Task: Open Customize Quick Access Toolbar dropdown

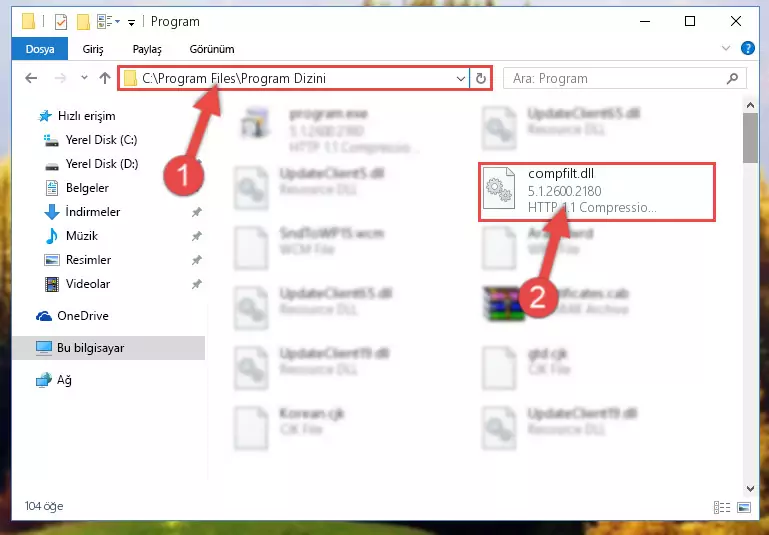Action: pyautogui.click(x=131, y=23)
